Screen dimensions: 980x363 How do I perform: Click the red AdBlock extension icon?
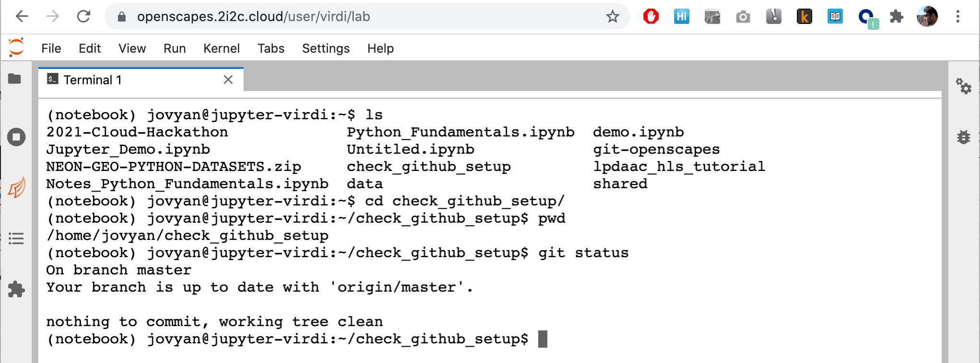(651, 16)
